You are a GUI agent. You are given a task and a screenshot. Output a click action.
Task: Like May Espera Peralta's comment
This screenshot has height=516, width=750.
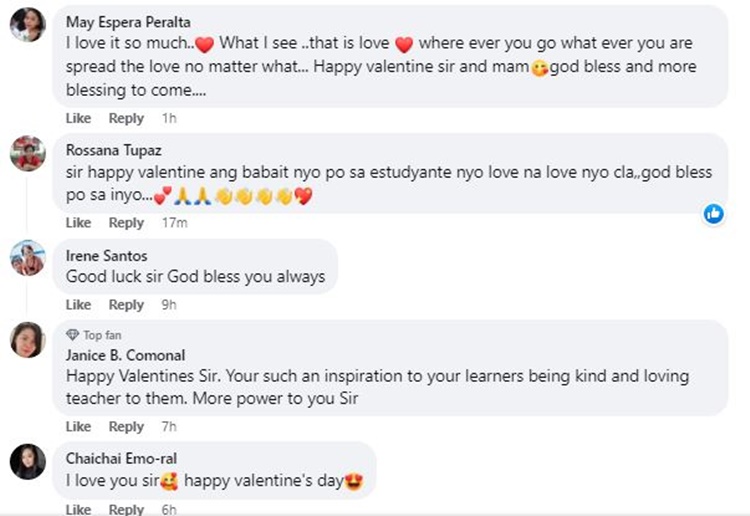(78, 118)
